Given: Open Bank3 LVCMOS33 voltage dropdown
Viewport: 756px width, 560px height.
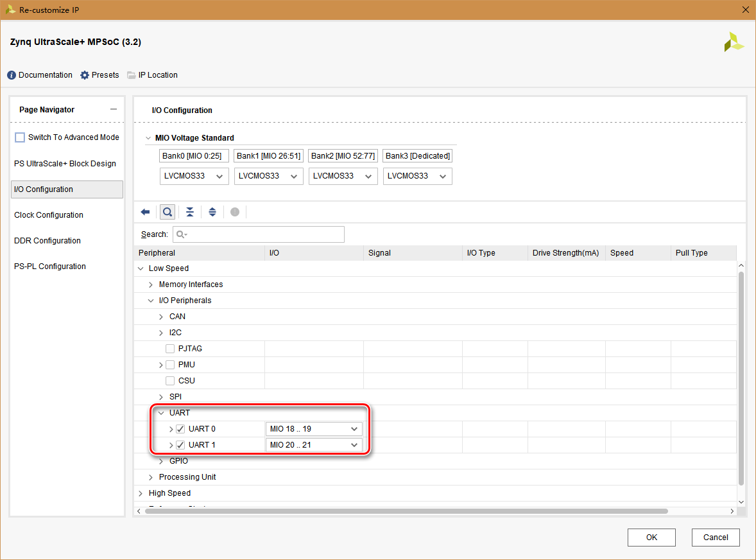Looking at the screenshot, I should (418, 176).
